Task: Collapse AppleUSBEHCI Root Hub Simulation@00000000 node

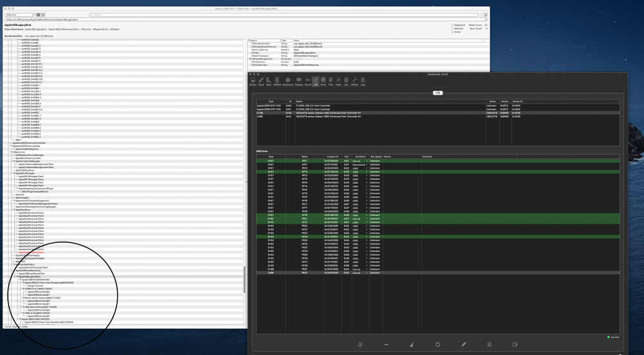Action: (23, 283)
